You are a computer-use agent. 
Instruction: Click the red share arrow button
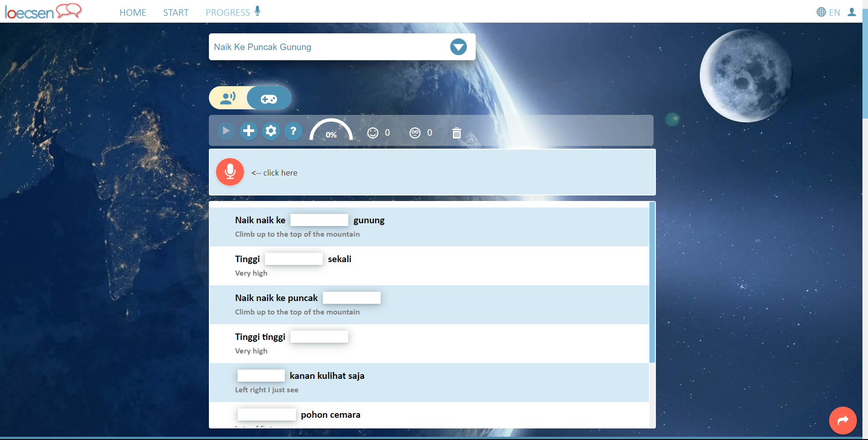click(x=843, y=420)
